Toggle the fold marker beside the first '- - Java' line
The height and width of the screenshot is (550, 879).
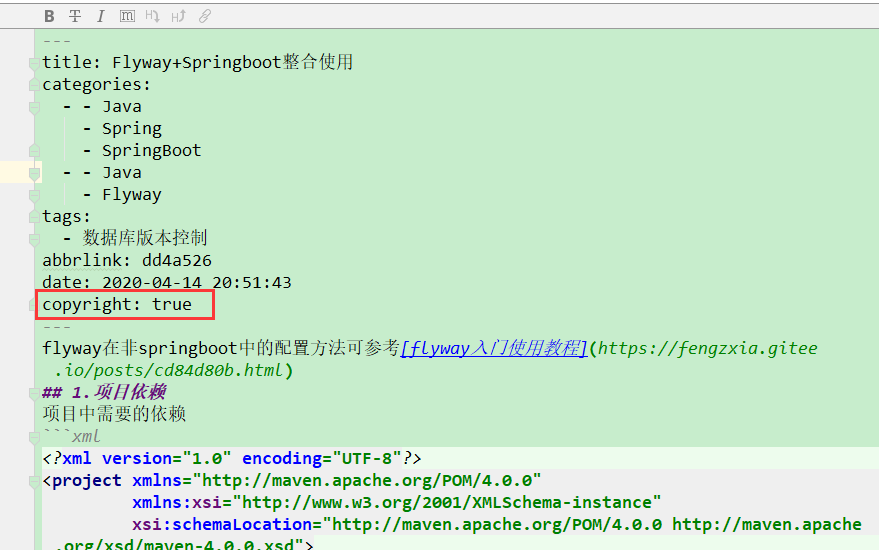tap(34, 107)
